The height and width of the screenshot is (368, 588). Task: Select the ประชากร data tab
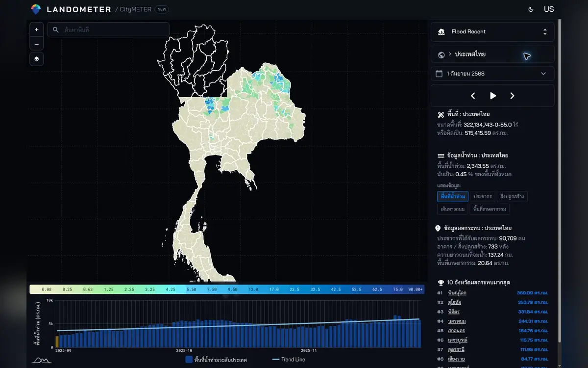(x=482, y=196)
